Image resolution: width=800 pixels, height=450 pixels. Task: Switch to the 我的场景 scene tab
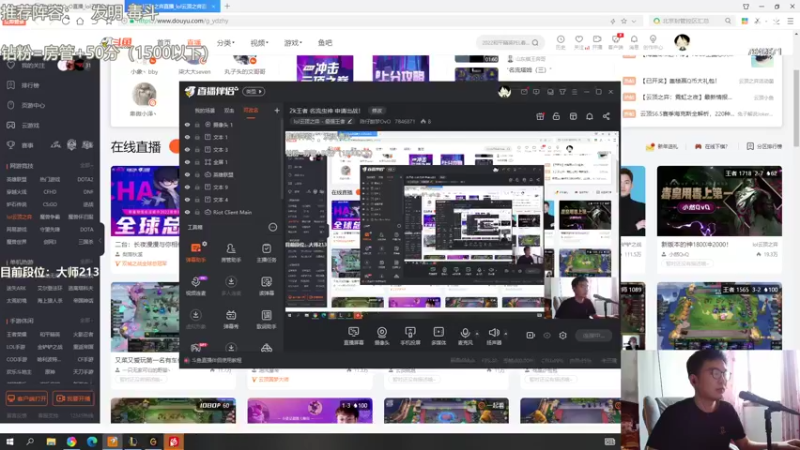tap(205, 110)
